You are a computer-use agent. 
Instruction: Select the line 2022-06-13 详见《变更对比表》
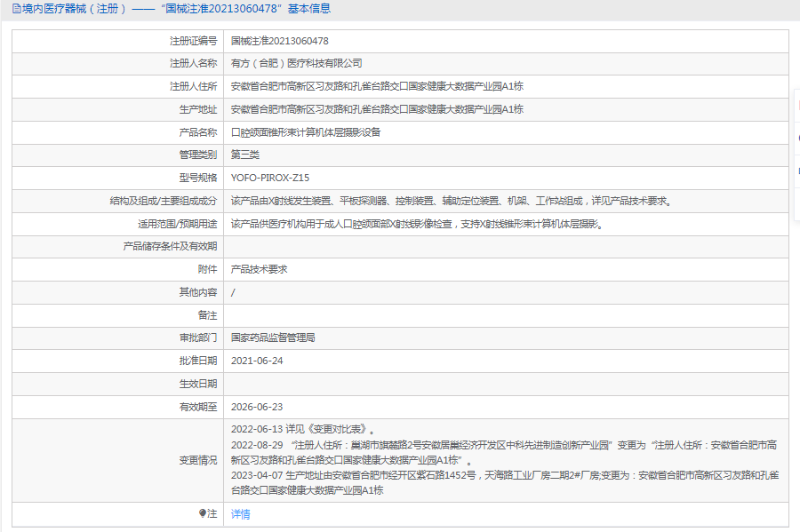[304, 429]
